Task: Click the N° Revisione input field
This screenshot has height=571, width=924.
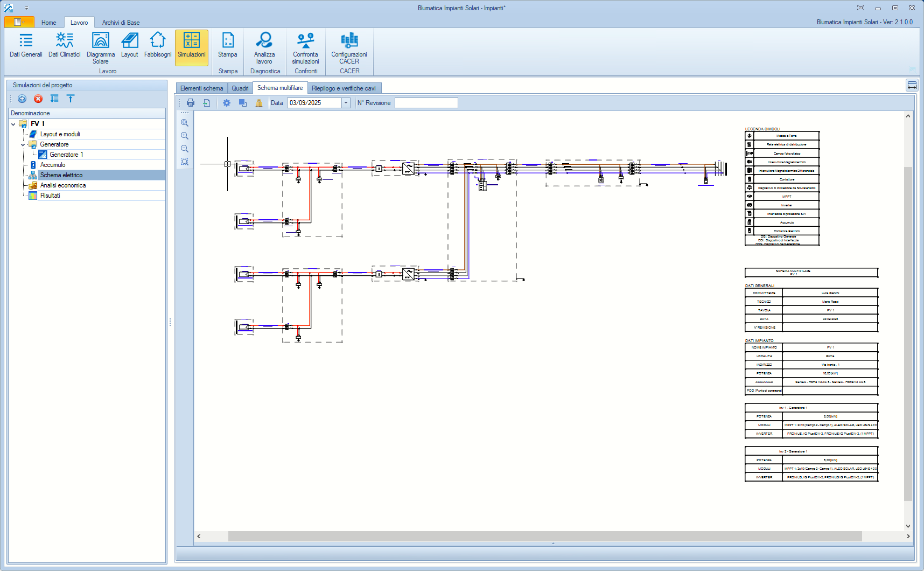Action: (x=426, y=103)
